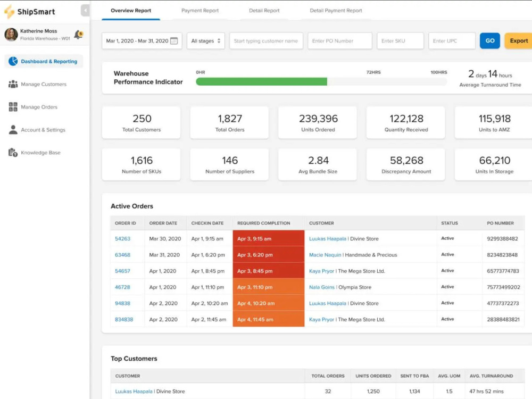Click PO number 9299388482
Image resolution: width=532 pixels, height=399 pixels.
(503, 238)
